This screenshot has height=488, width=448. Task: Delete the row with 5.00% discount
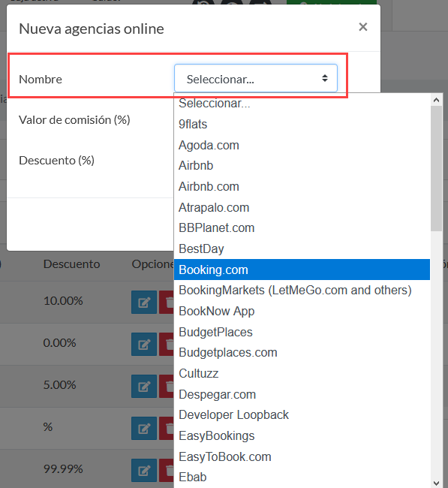pyautogui.click(x=167, y=386)
